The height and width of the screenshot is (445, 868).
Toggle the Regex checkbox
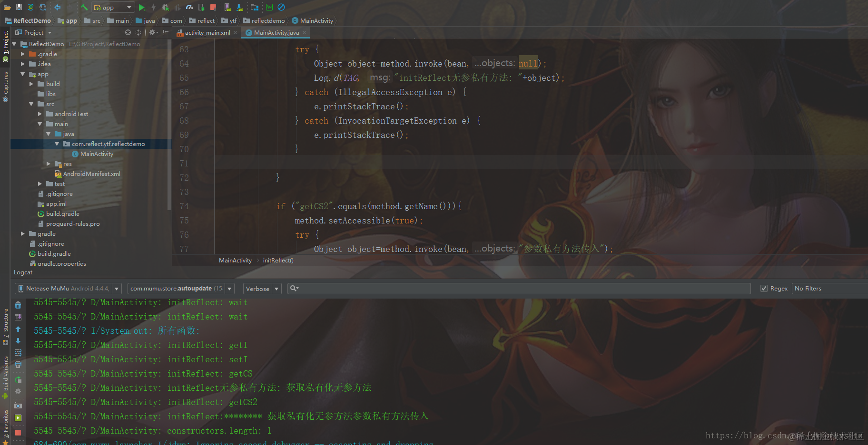click(764, 289)
